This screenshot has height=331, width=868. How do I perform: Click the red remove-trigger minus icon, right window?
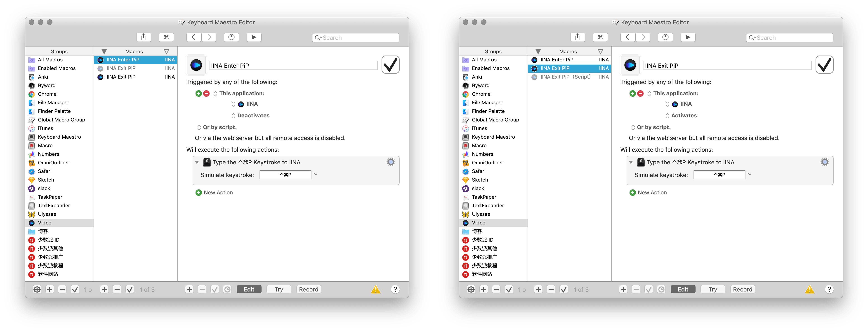point(640,94)
